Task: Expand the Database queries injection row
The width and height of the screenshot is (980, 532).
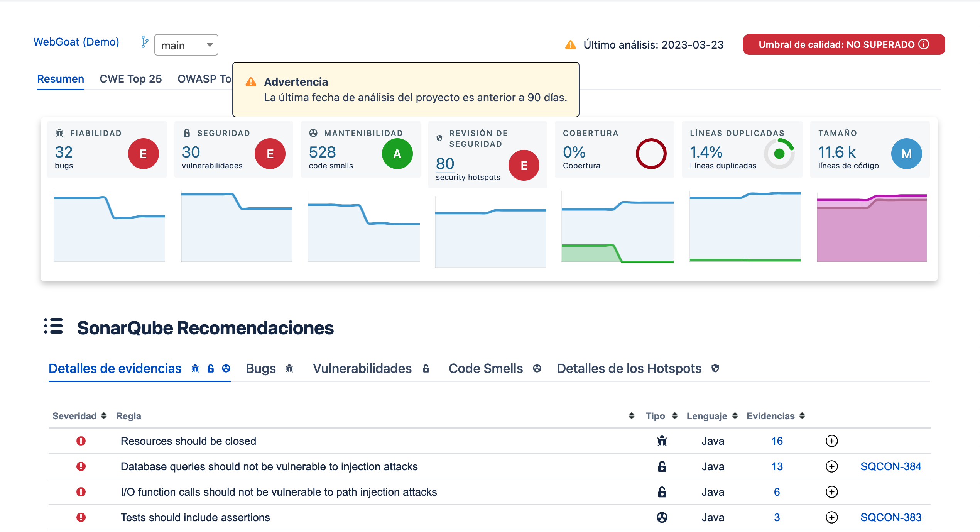Action: click(x=831, y=466)
